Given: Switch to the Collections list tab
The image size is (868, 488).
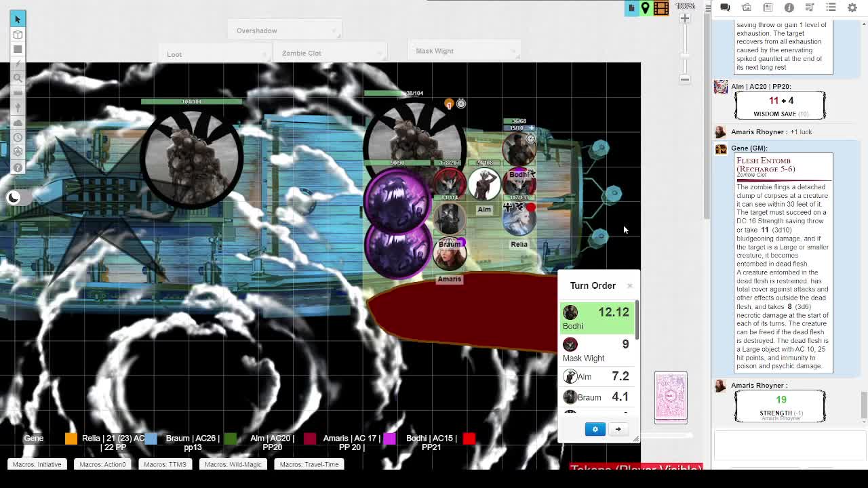Looking at the screenshot, I should pyautogui.click(x=831, y=7).
